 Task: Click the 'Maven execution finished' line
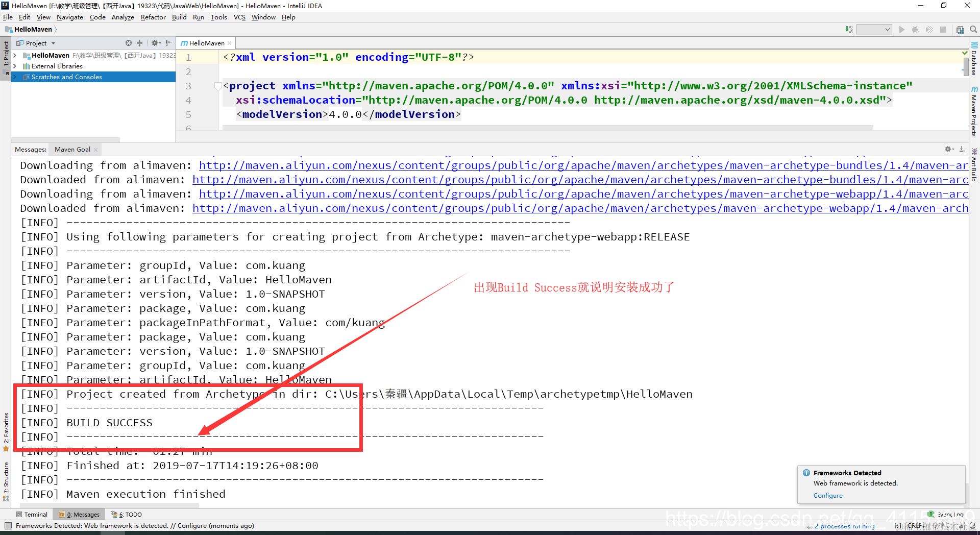click(x=122, y=494)
